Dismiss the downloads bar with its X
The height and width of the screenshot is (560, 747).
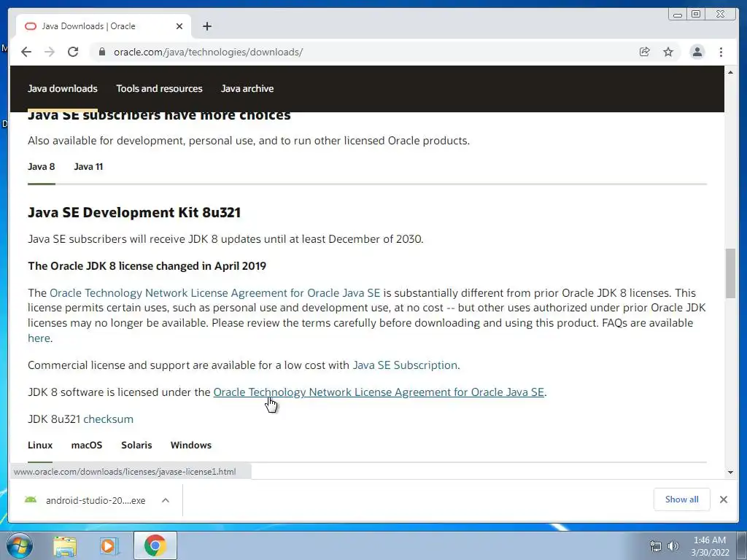coord(724,499)
